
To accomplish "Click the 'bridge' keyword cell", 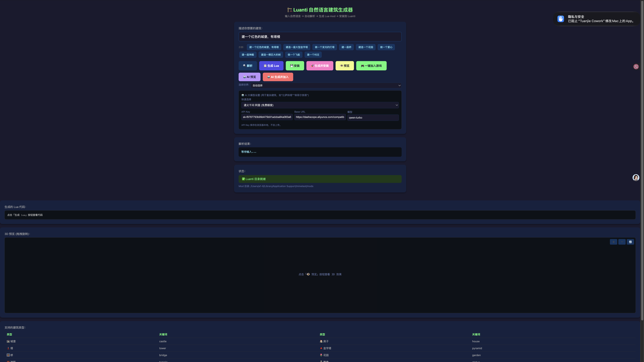I will [163, 355].
